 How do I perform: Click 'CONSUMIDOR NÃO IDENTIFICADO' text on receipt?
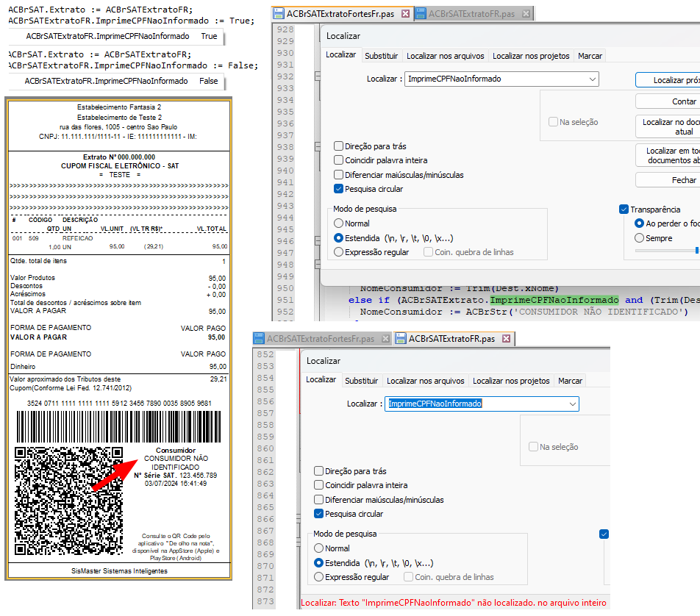coord(176,462)
